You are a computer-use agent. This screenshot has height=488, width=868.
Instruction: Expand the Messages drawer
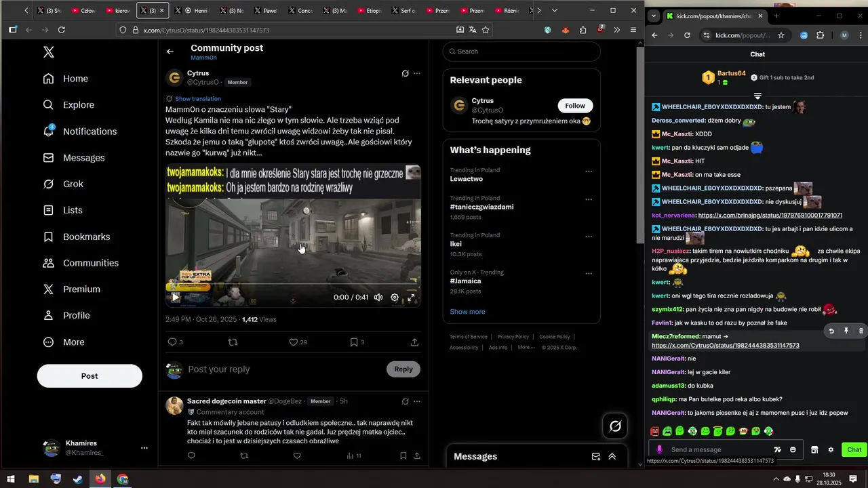point(612,457)
